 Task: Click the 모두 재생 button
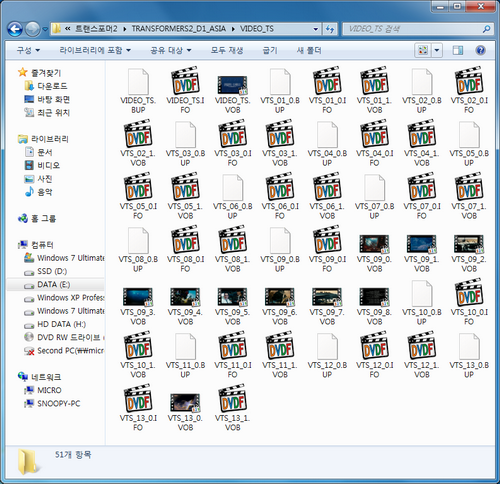point(227,50)
